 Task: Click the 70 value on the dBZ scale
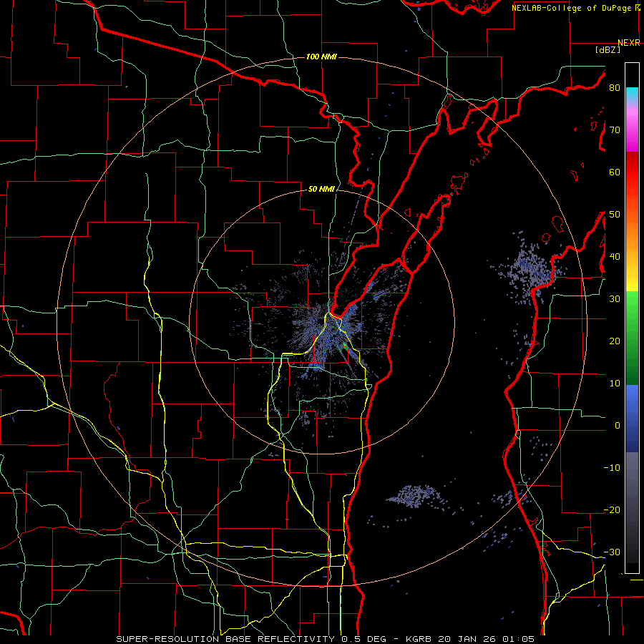coord(615,130)
